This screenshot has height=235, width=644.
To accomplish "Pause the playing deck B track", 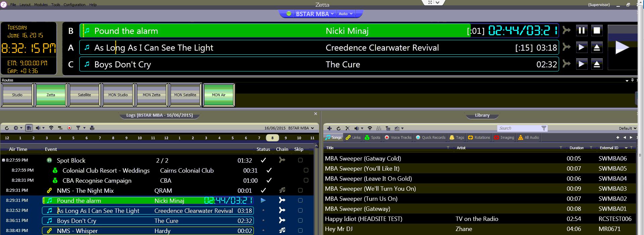I will tap(582, 31).
